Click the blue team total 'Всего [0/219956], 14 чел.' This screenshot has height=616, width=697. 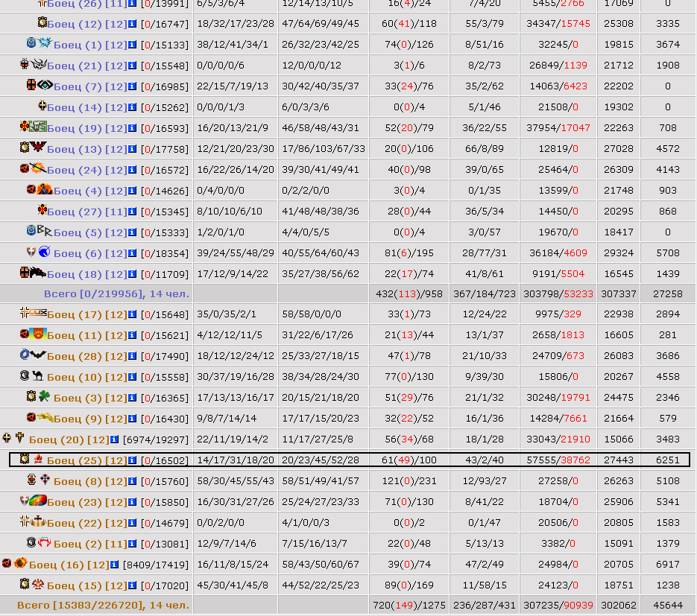click(x=116, y=294)
